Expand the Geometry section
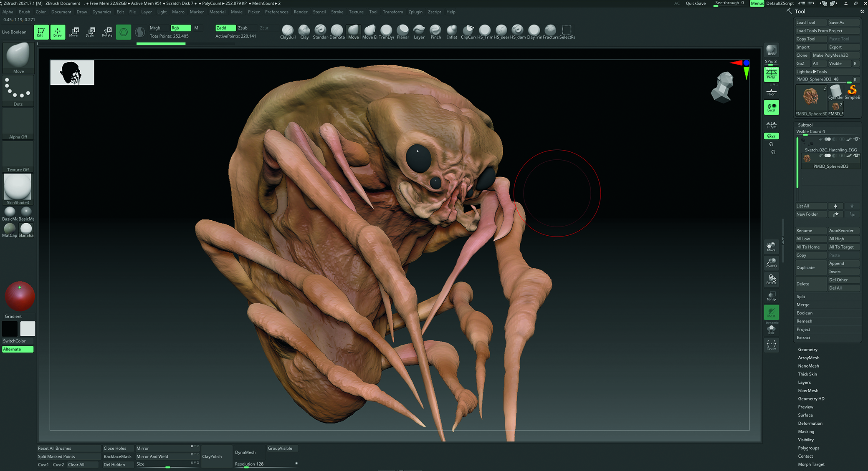 click(x=807, y=349)
